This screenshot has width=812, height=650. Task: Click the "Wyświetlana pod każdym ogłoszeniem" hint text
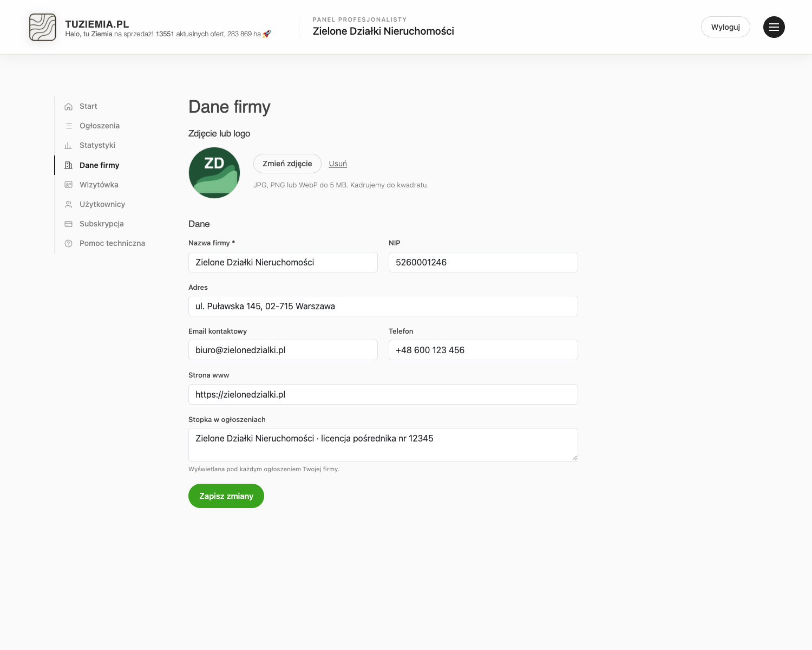click(264, 469)
